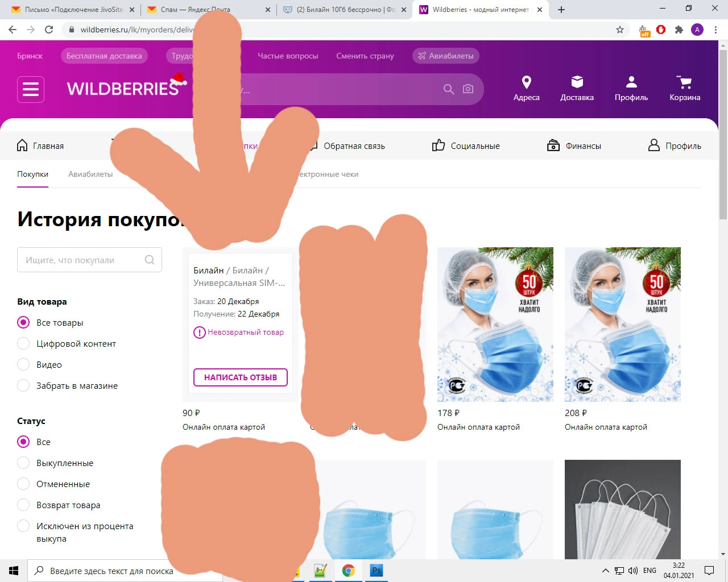The height and width of the screenshot is (582, 728).
Task: Show hidden system tray icons
Action: click(x=606, y=571)
